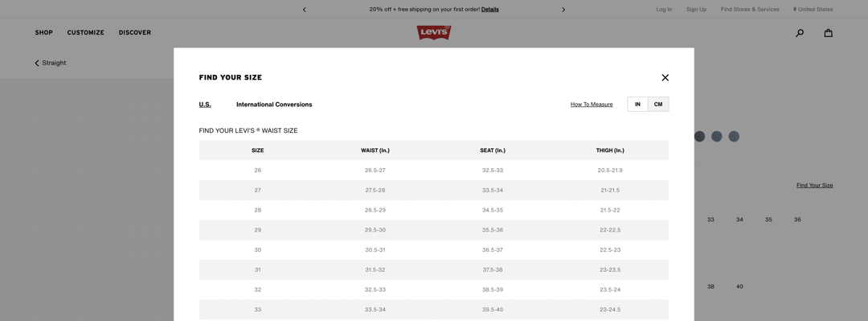Viewport: 868px width, 321px height.
Task: Switch measurements to IN
Action: coord(637,105)
